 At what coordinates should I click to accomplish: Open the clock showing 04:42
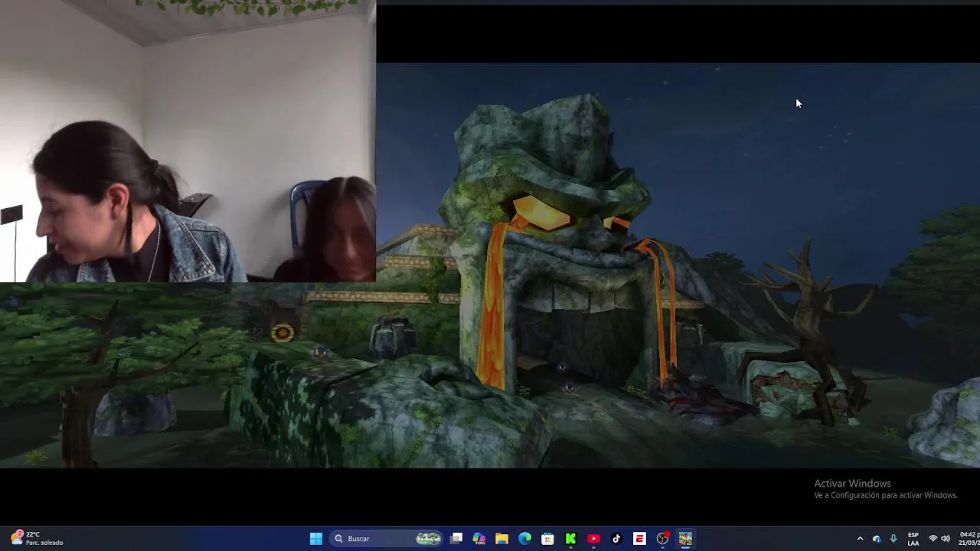click(969, 539)
